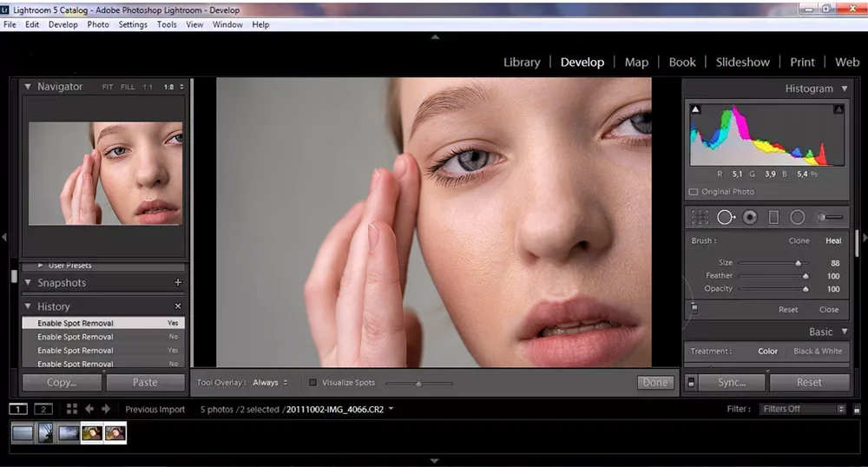Click the Sync... button
The image size is (868, 467).
coord(731,382)
